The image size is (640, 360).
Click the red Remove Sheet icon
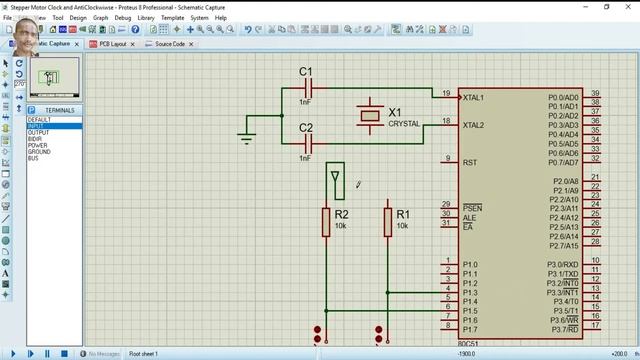(x=442, y=29)
